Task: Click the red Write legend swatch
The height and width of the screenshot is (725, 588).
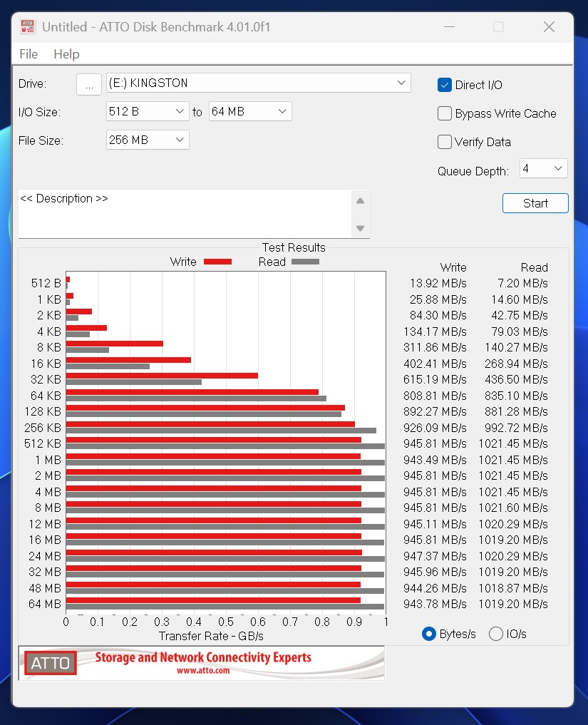Action: click(x=217, y=262)
